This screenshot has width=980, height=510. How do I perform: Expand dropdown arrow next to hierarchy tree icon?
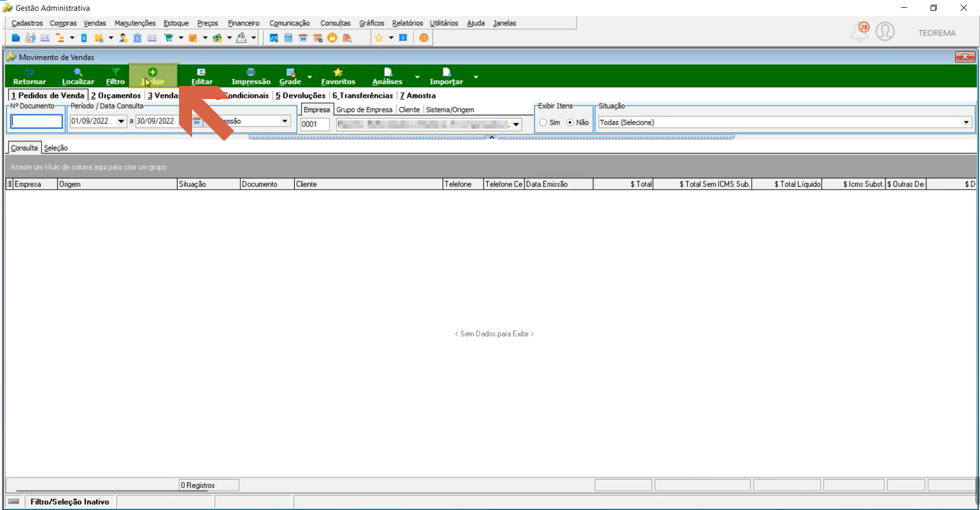click(72, 38)
